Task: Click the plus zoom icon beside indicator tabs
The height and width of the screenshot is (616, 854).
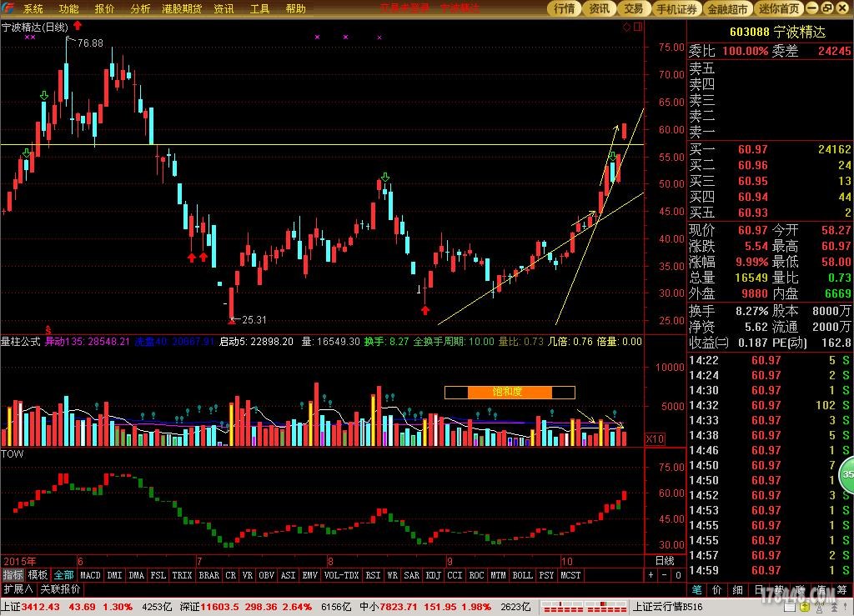Action: (x=651, y=575)
